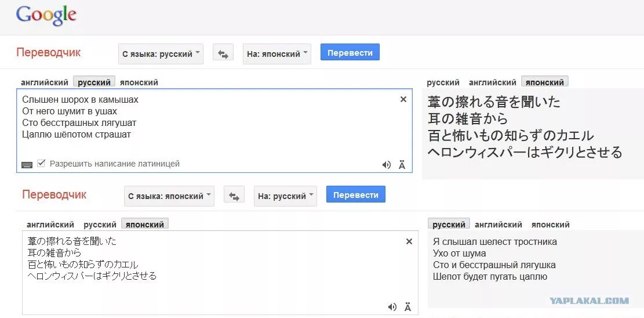Screen dimensions: 644x318
Task: Listen to the Russian source text
Action: [386, 165]
